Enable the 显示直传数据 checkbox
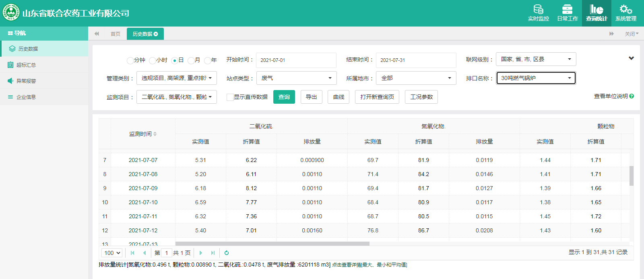This screenshot has width=644, height=279. [x=230, y=97]
